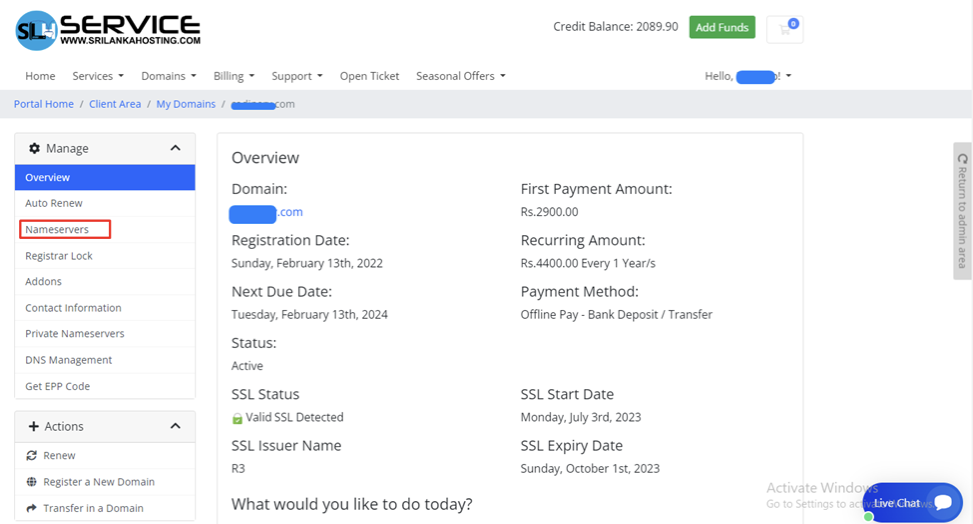Click the Register a New Domain globe icon

(x=32, y=482)
